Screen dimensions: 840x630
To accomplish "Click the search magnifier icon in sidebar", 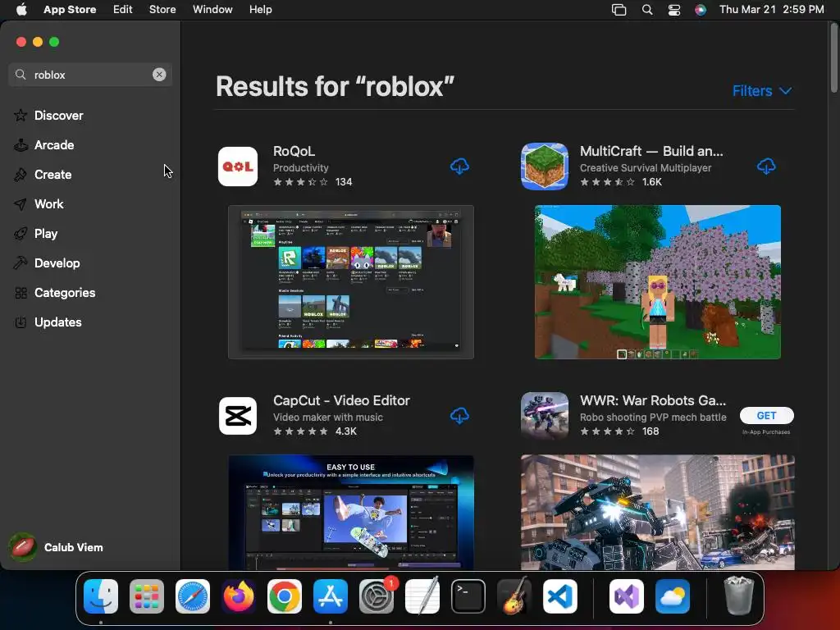I will coord(21,75).
